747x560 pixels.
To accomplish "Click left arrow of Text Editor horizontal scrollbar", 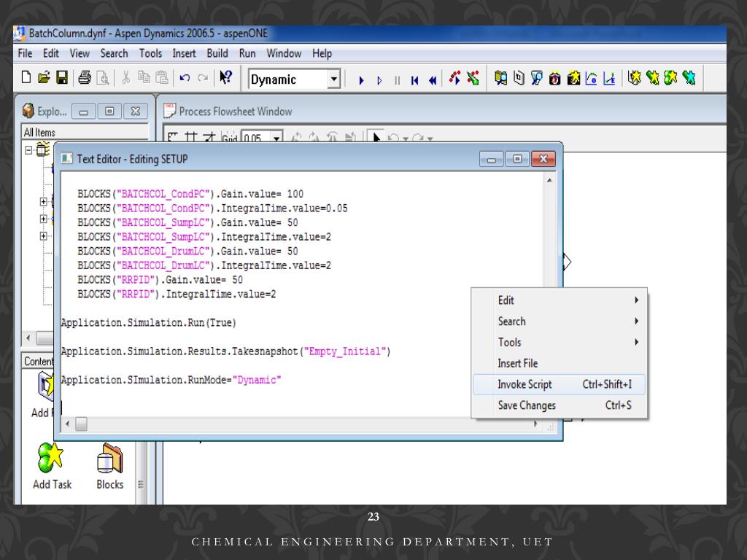I will [x=67, y=424].
